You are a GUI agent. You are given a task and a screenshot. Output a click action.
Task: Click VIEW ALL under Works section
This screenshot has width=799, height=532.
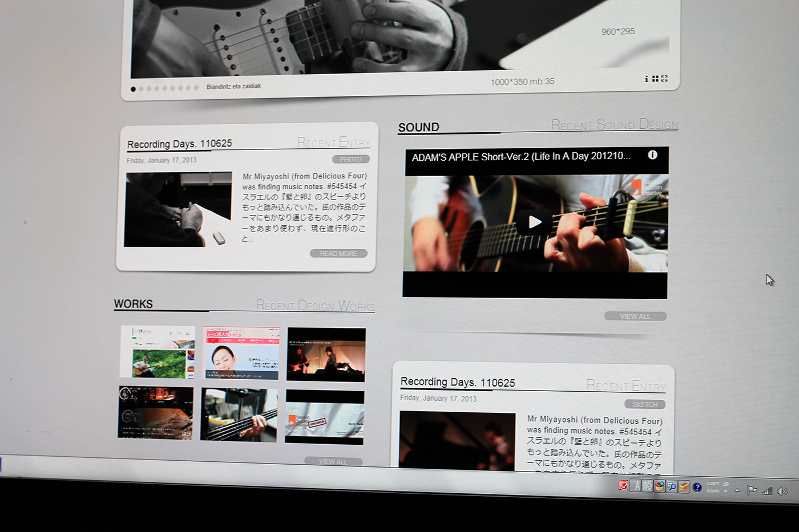pos(333,461)
